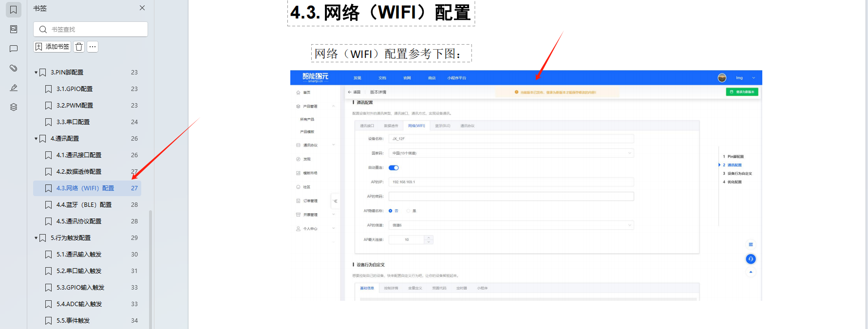Click the bookmark icon beside 4.4.蓝牙（BLE）配置

click(48, 205)
